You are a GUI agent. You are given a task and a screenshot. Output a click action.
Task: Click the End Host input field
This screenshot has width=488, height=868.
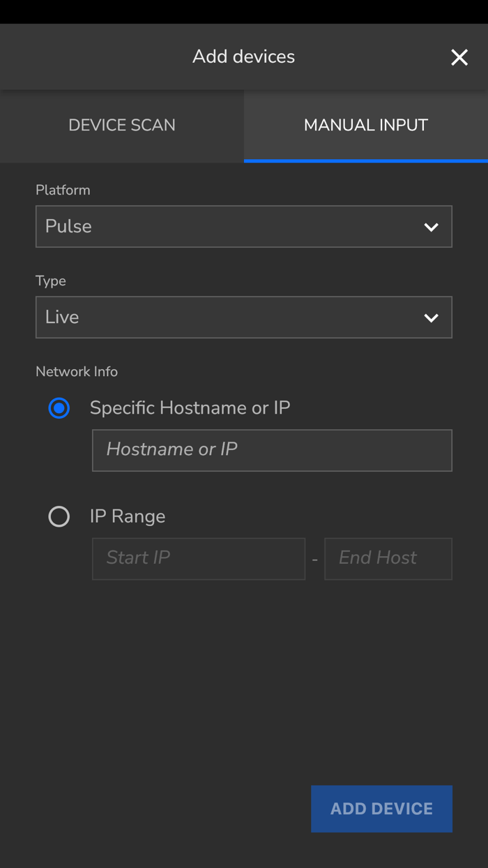(x=388, y=558)
